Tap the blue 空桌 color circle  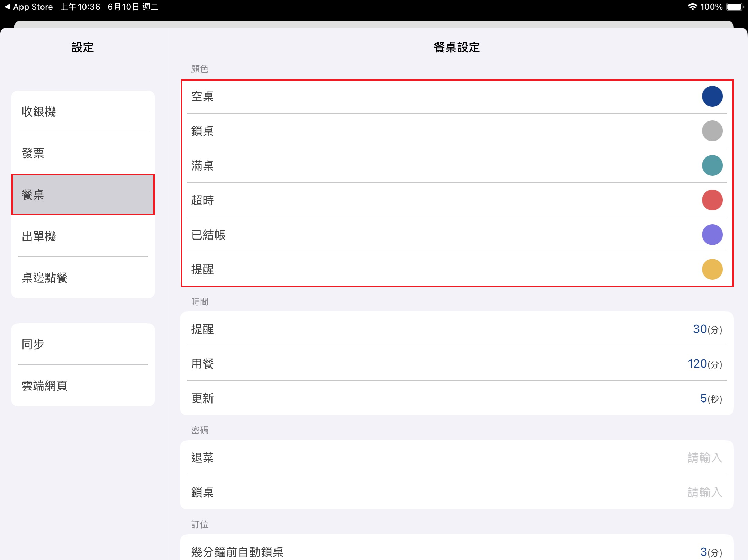click(x=712, y=96)
